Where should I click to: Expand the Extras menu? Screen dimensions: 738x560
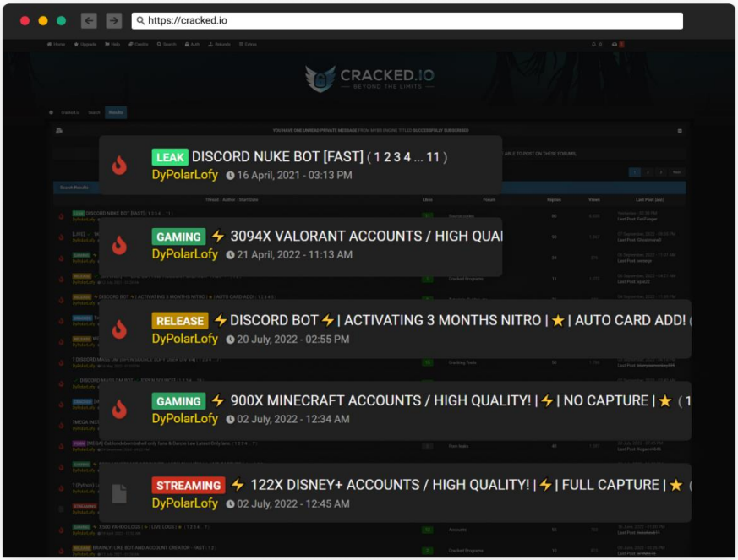[248, 44]
